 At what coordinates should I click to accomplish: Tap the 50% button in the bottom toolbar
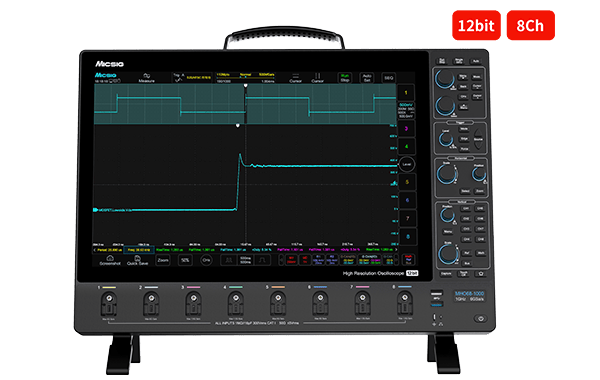(x=185, y=260)
